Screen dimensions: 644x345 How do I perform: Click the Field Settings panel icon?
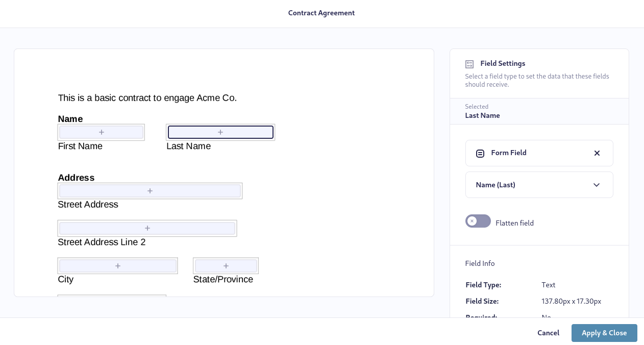coord(469,64)
